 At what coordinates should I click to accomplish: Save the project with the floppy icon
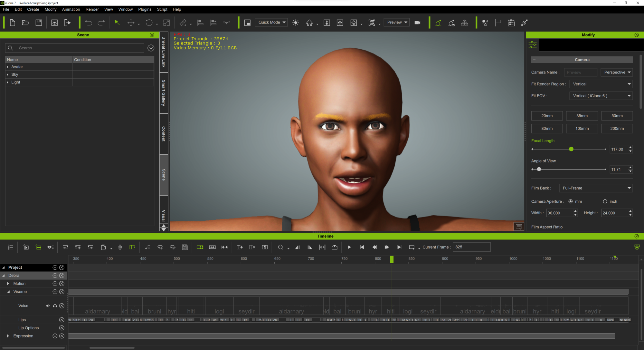pyautogui.click(x=39, y=23)
